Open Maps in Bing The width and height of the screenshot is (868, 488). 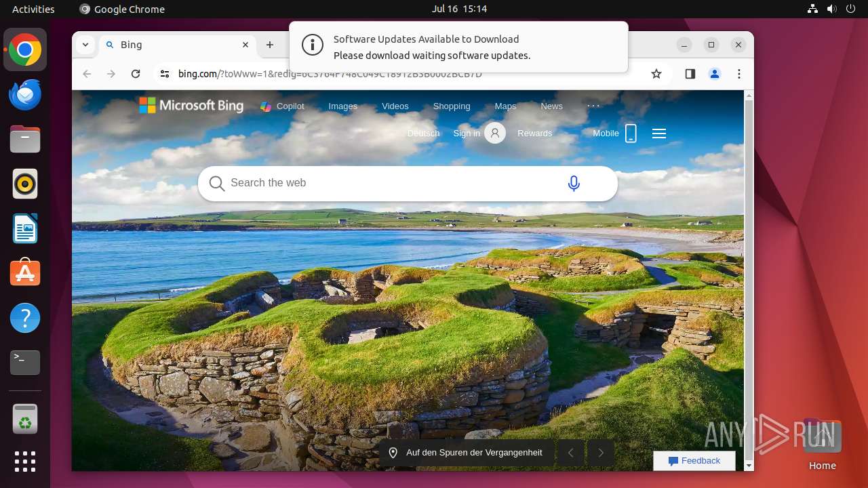point(505,106)
